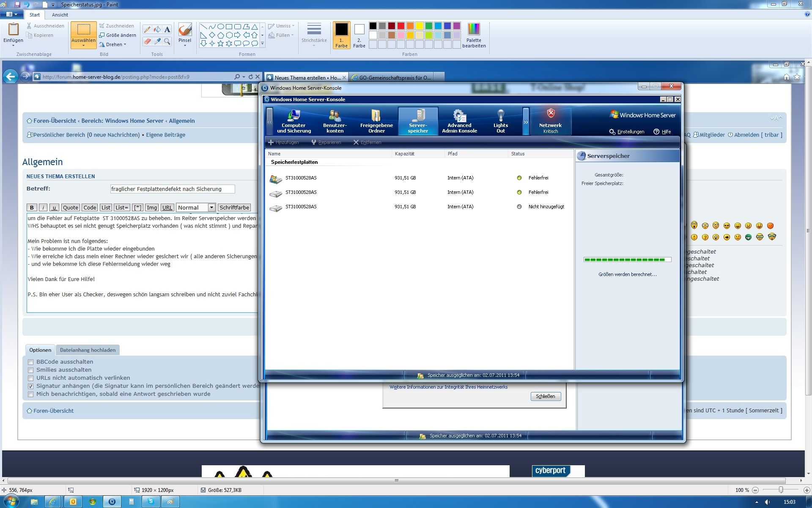Select the Eraser tool
The height and width of the screenshot is (508, 812).
[147, 41]
